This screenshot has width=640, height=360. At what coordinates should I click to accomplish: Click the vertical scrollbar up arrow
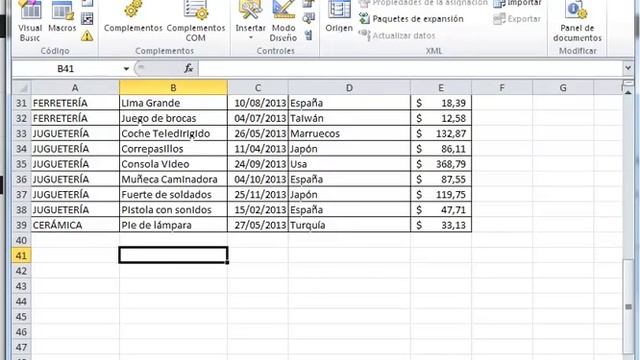pos(628,93)
